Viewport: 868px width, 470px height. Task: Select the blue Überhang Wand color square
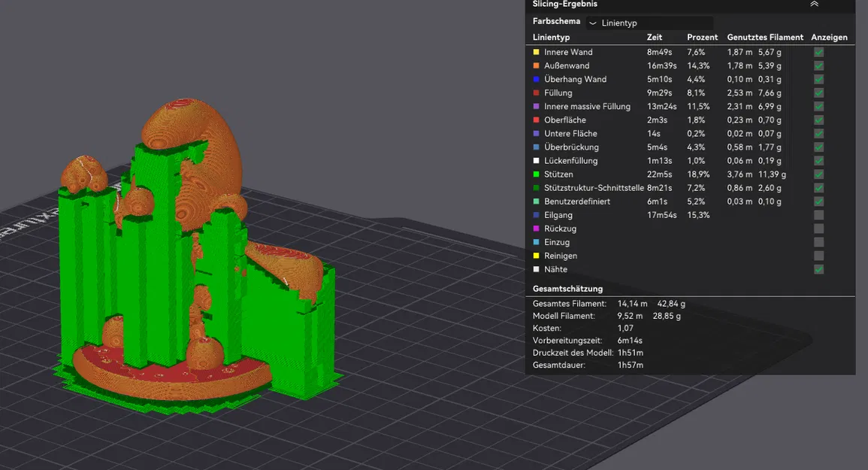pos(536,79)
